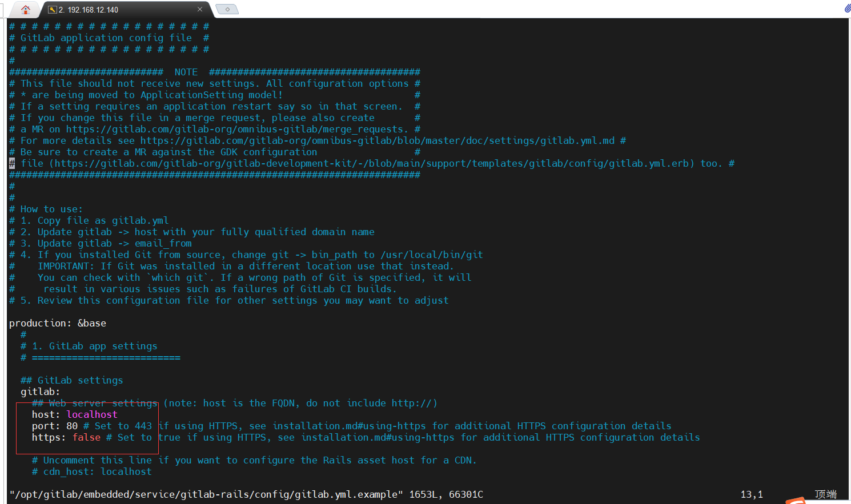The image size is (851, 504).
Task: Click the blue paperclip icon
Action: (x=847, y=8)
